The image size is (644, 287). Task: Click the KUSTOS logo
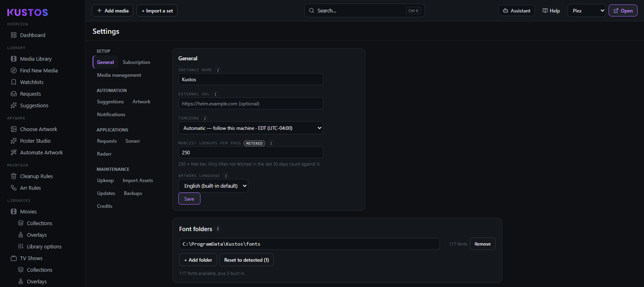point(27,12)
